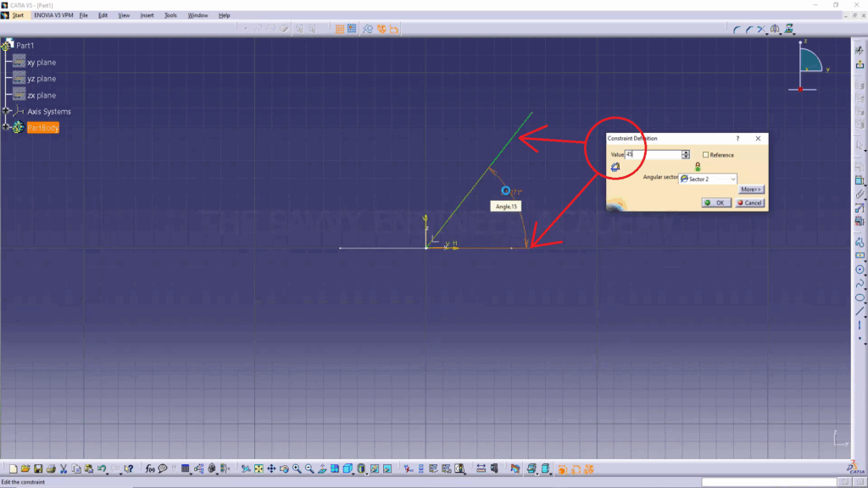
Task: Click the Formula f(x) icon
Action: click(x=150, y=469)
